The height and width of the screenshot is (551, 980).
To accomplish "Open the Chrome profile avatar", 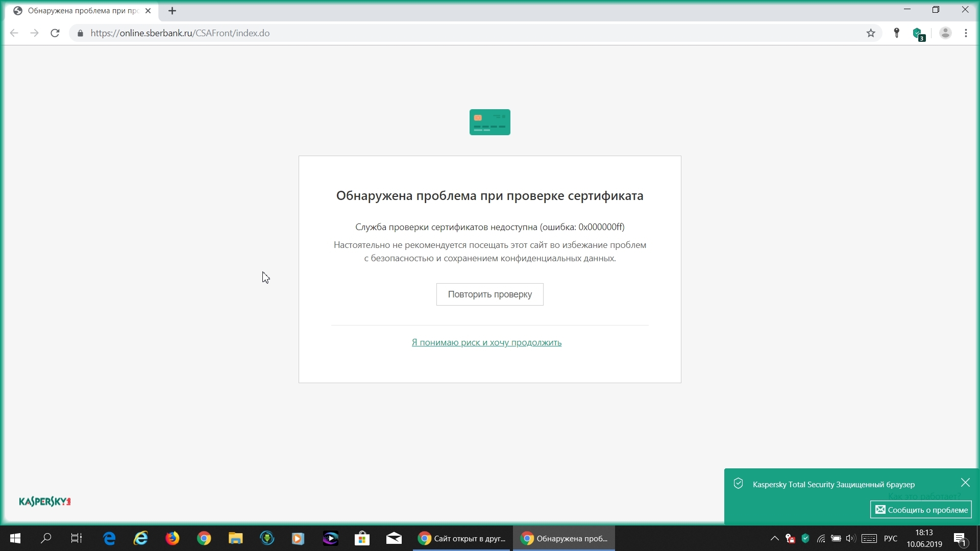I will pos(945,33).
